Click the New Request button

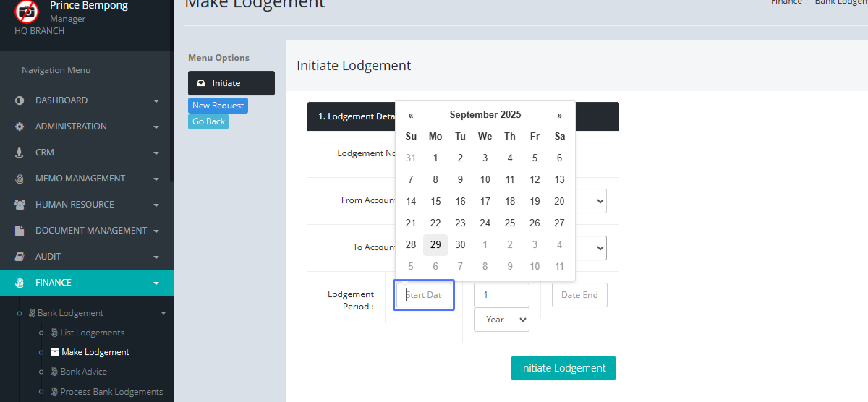point(218,106)
